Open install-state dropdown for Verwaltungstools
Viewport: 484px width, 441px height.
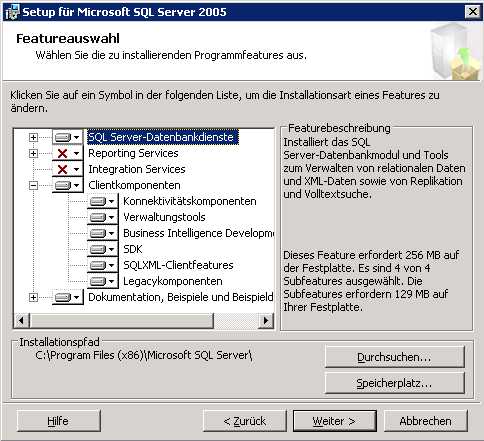click(x=102, y=217)
